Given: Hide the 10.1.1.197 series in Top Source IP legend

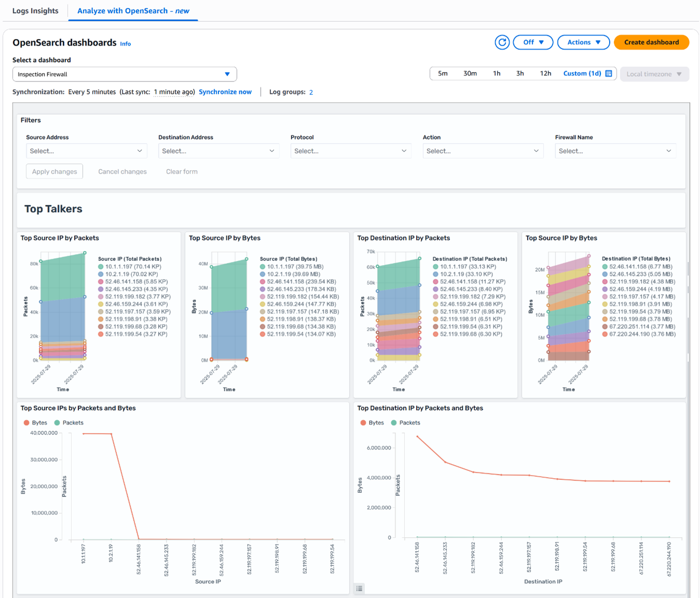Looking at the screenshot, I should tap(129, 266).
